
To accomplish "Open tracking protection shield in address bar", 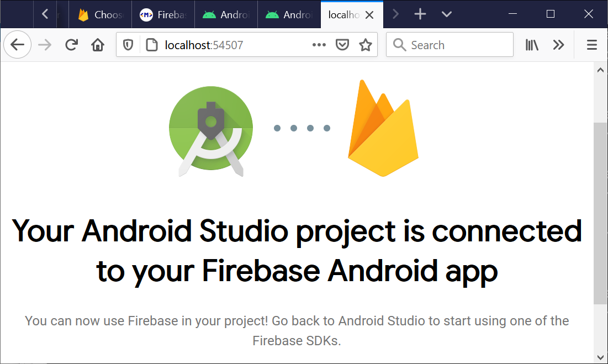I will pyautogui.click(x=128, y=45).
